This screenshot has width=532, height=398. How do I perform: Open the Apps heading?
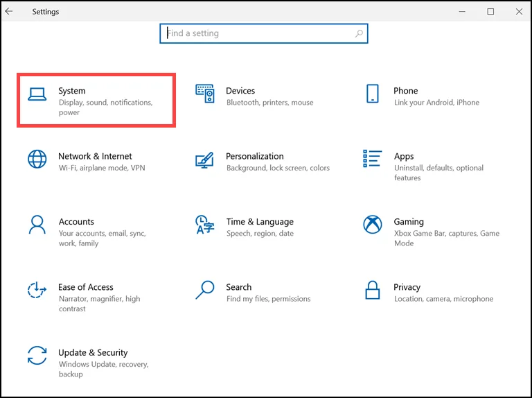(x=404, y=157)
